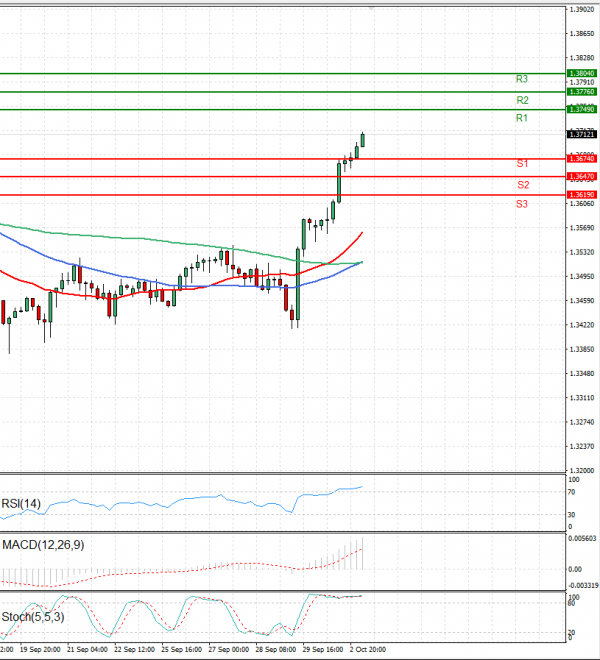Click the R3 resistance label
600x660 pixels.
[x=522, y=79]
